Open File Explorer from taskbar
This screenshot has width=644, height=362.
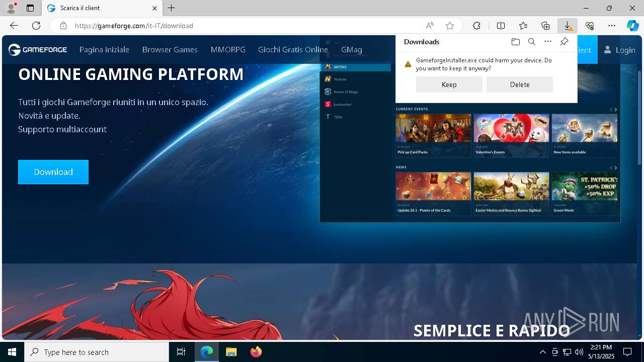click(231, 352)
